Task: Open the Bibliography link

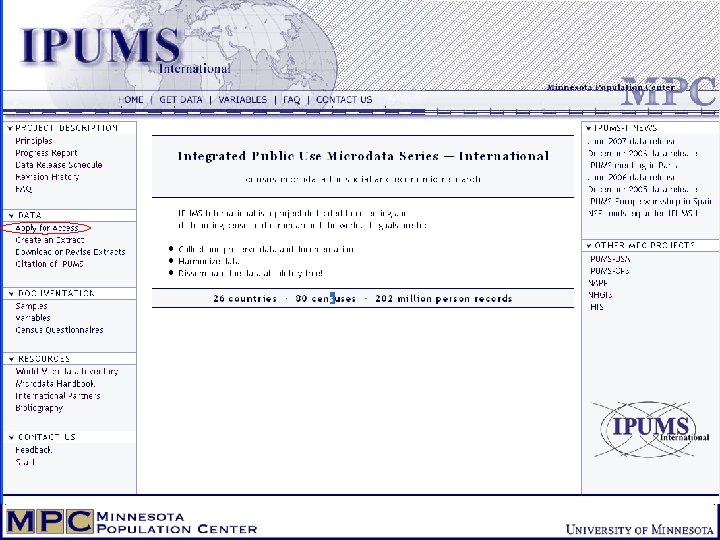Action: click(x=39, y=408)
